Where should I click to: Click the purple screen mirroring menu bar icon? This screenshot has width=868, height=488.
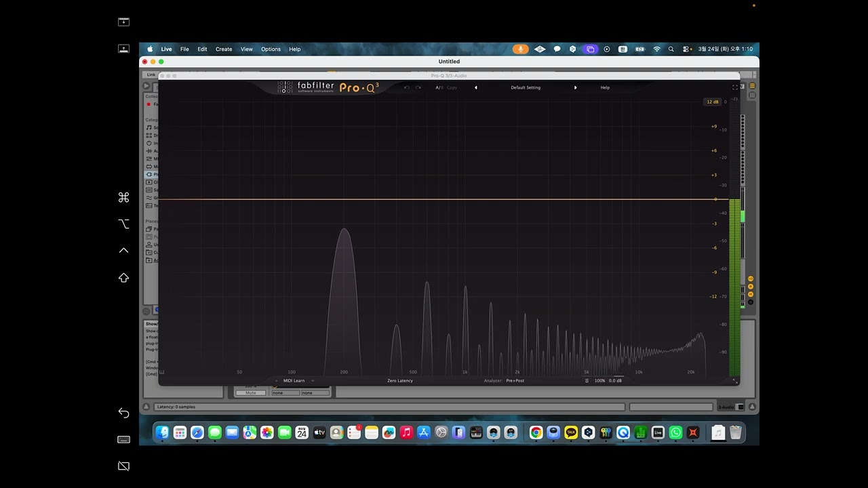coord(590,49)
